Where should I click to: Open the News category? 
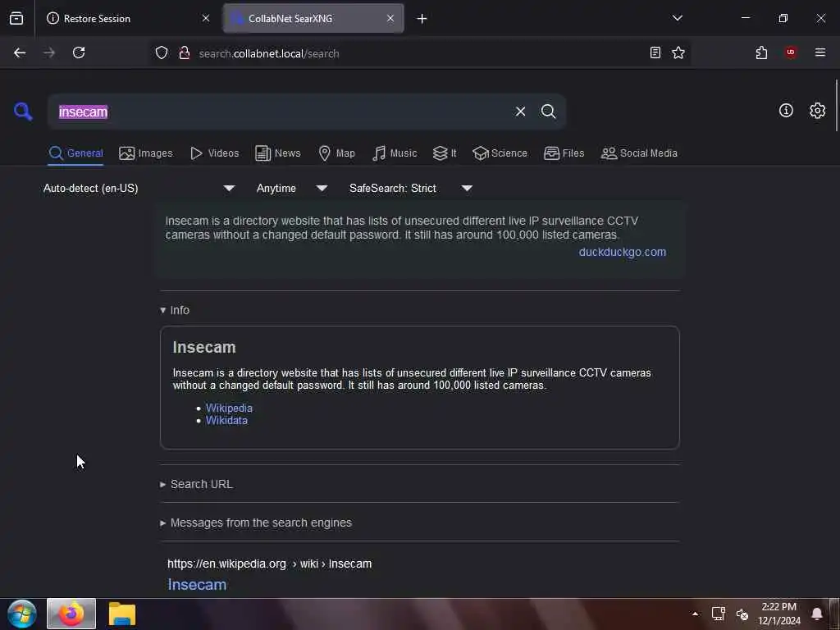coord(278,153)
